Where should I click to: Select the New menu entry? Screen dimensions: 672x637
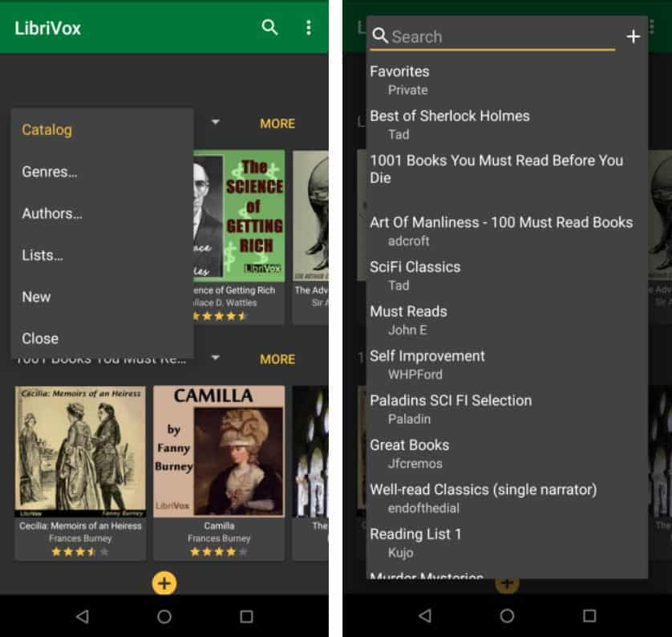point(36,297)
